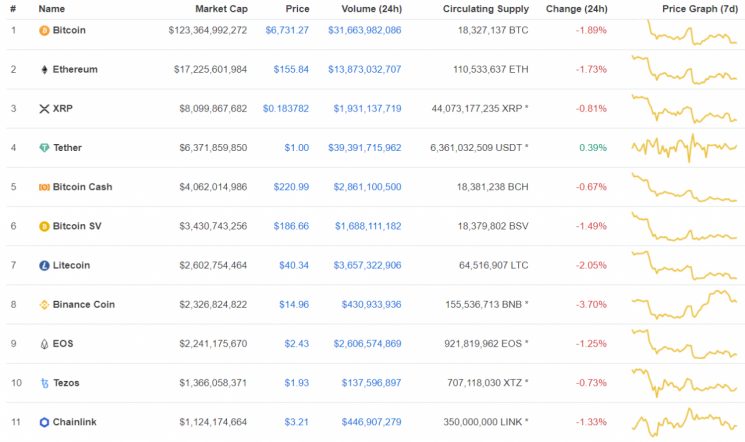Open the Tether name link
Screen dimensions: 745x442
(x=67, y=148)
